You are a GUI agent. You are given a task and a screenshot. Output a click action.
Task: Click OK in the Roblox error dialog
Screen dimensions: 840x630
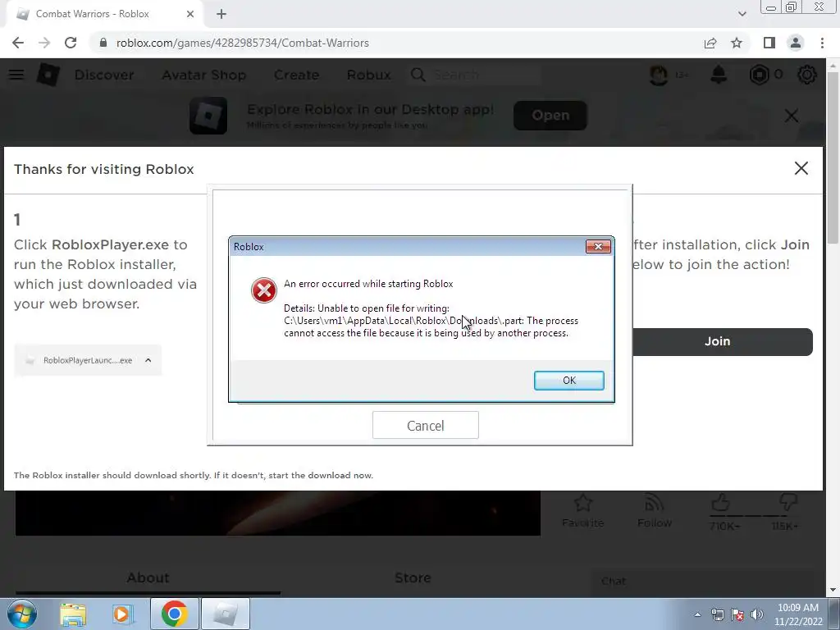click(x=569, y=381)
